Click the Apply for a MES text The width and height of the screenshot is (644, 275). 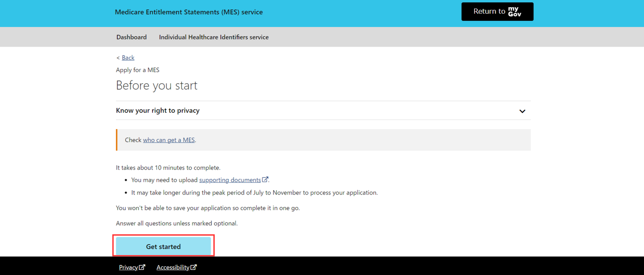(x=138, y=70)
